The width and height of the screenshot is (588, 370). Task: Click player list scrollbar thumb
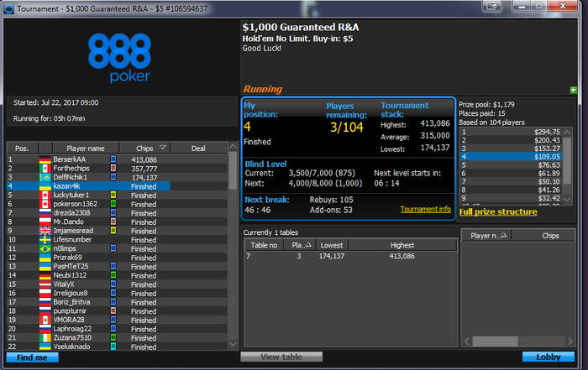coord(233,170)
